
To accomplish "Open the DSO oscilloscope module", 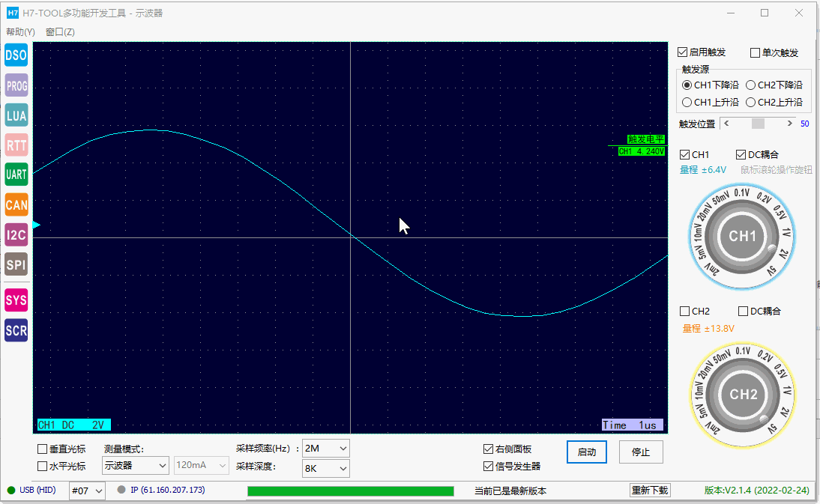I will (16, 55).
